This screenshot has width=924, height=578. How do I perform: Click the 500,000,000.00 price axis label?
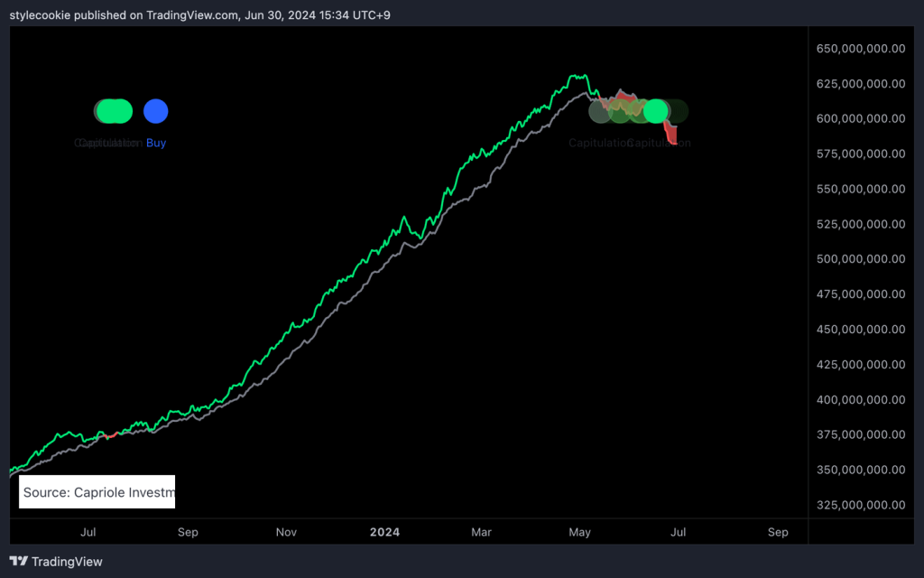point(860,259)
